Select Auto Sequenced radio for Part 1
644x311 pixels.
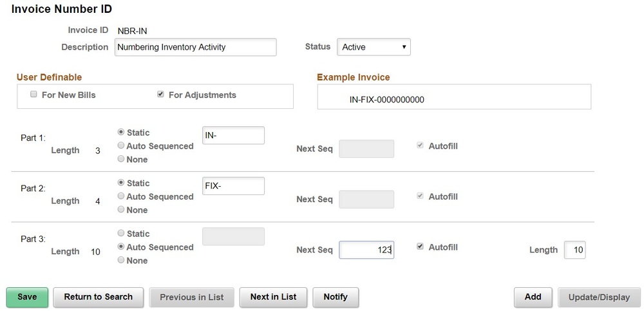point(121,146)
